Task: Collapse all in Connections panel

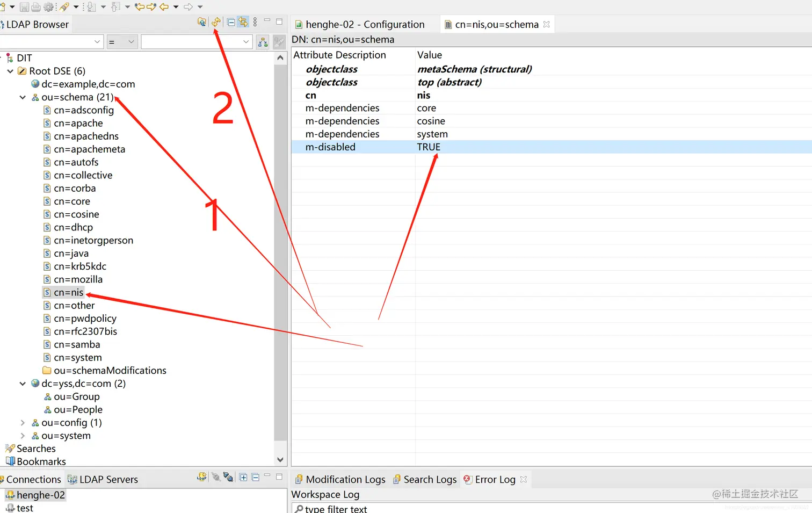Action: tap(256, 477)
